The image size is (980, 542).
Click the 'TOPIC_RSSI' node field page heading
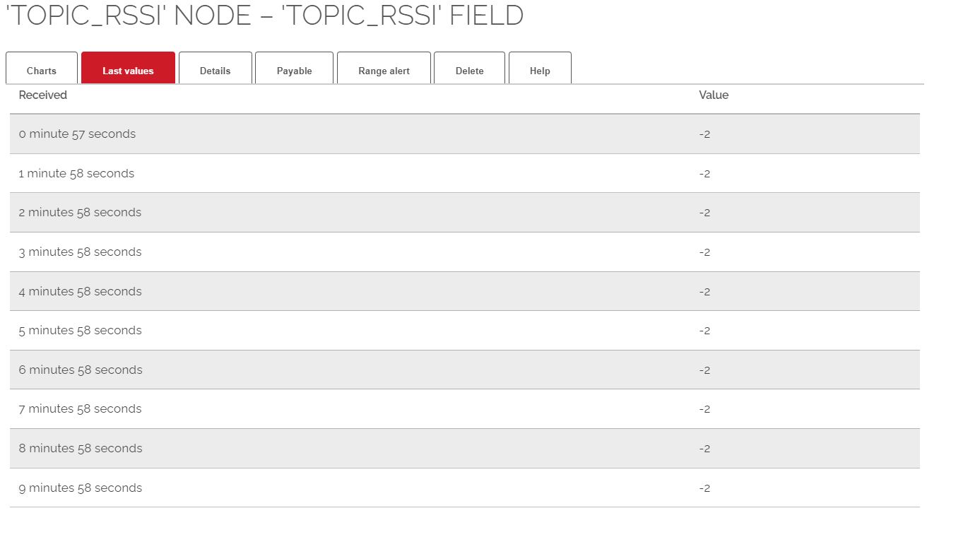pyautogui.click(x=264, y=16)
